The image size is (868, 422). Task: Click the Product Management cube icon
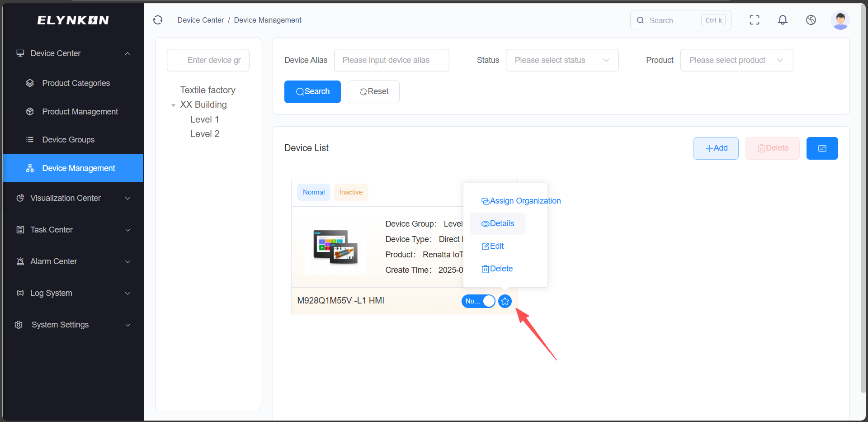(x=30, y=112)
